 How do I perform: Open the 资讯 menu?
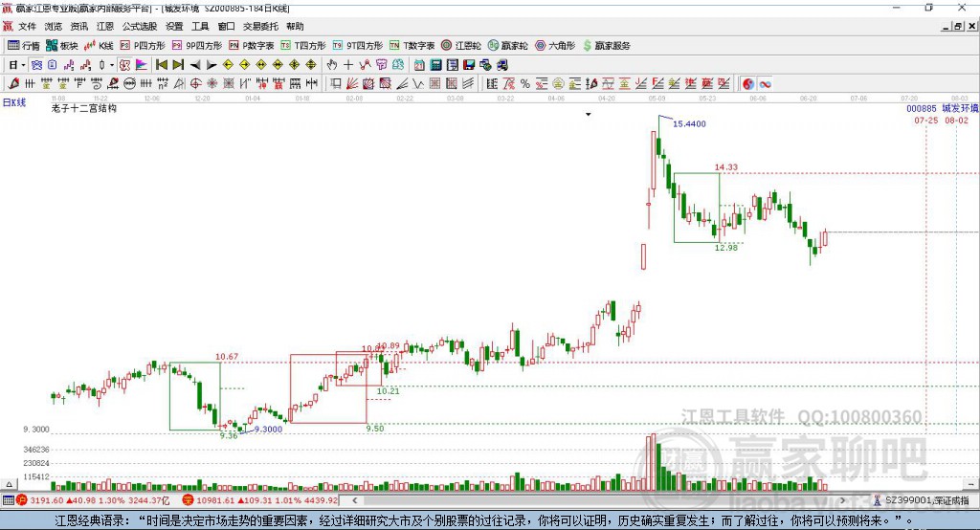(x=78, y=26)
